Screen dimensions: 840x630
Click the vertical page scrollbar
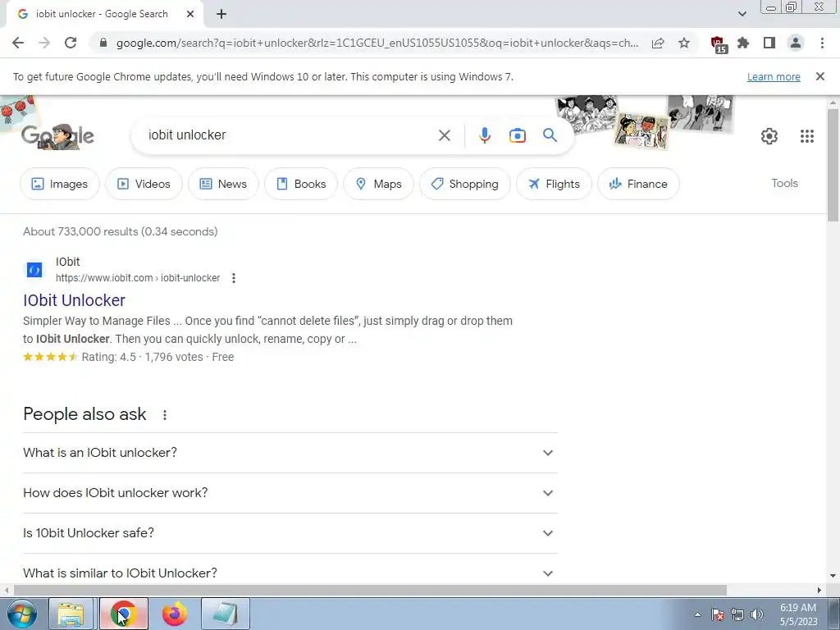coord(833,165)
